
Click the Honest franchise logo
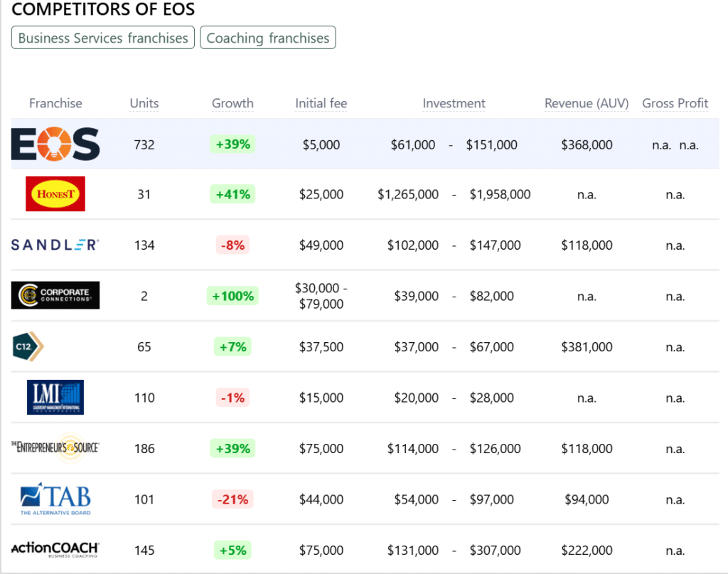click(55, 194)
